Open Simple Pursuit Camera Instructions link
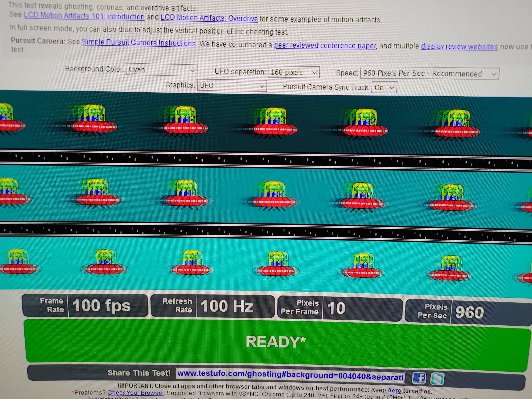This screenshot has width=532, height=399. (x=139, y=43)
